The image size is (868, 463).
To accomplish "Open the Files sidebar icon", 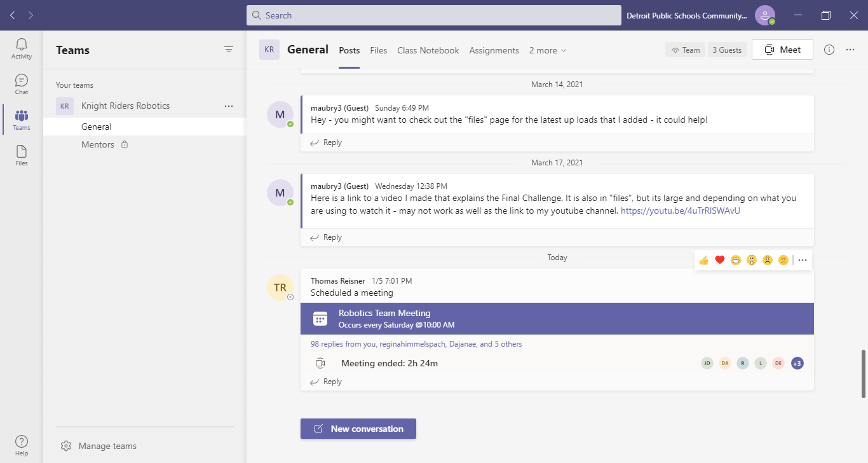I will [22, 155].
